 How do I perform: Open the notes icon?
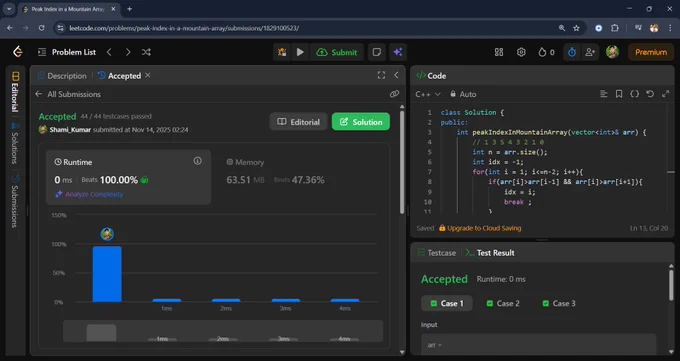377,52
